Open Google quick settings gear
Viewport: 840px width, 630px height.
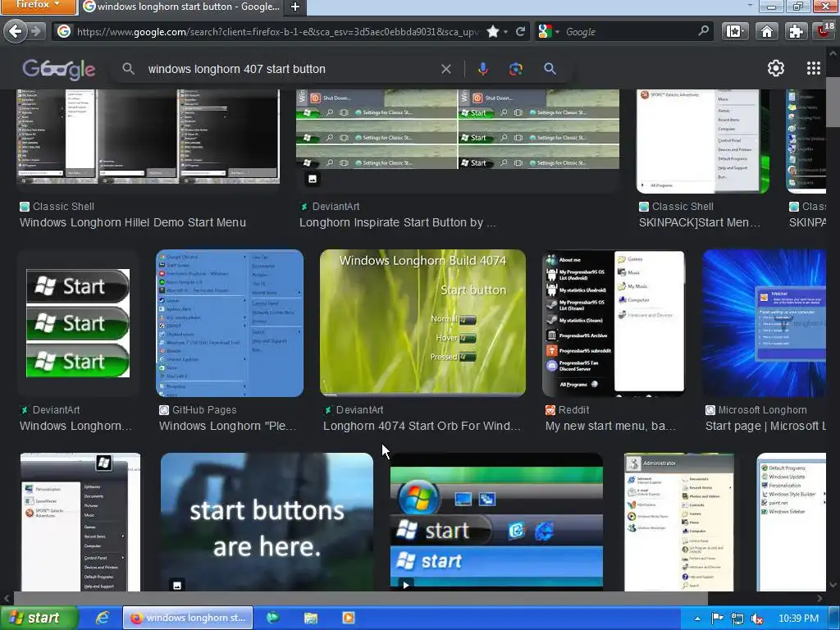(776, 69)
